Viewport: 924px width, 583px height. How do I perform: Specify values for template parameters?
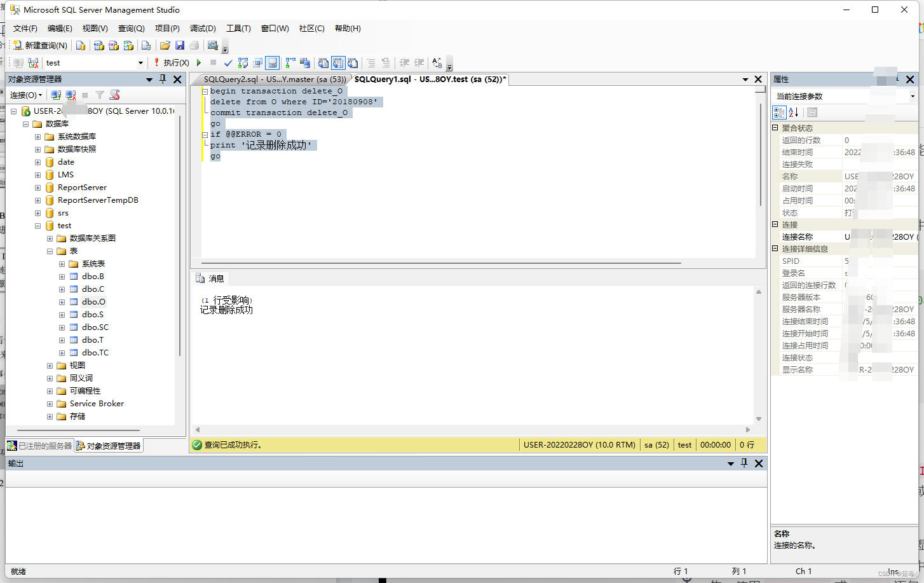[x=437, y=63]
